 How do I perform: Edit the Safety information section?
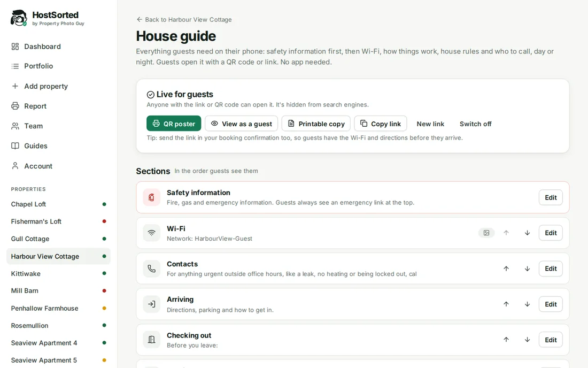551,198
